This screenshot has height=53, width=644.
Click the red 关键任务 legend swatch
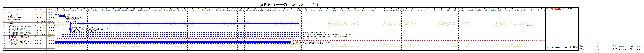559,9
